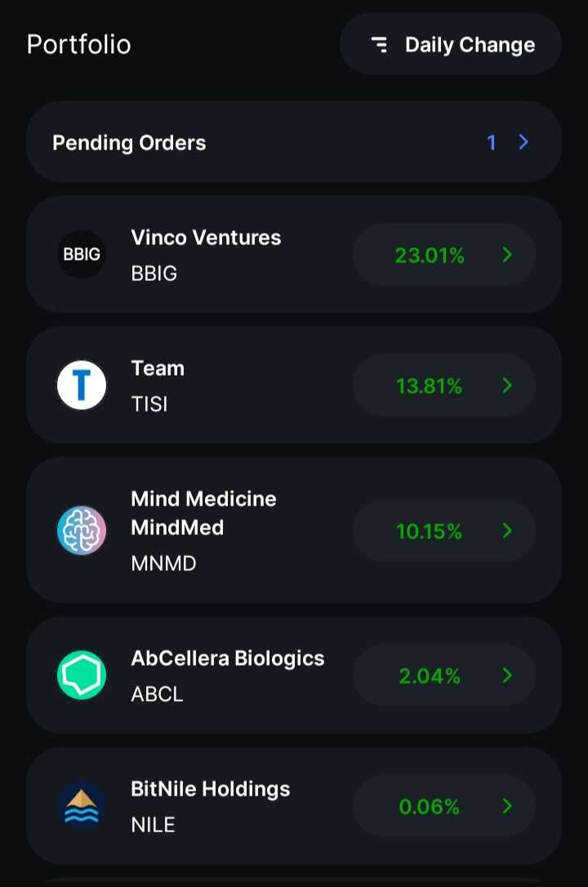Screen dimensions: 588x887
Task: Open MNMD details via its chevron
Action: pos(507,531)
